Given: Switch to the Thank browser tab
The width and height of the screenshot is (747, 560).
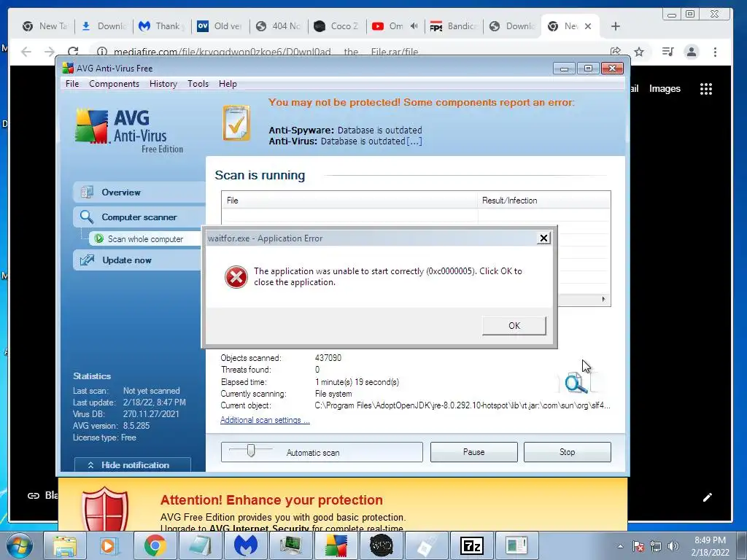Looking at the screenshot, I should click(x=161, y=26).
